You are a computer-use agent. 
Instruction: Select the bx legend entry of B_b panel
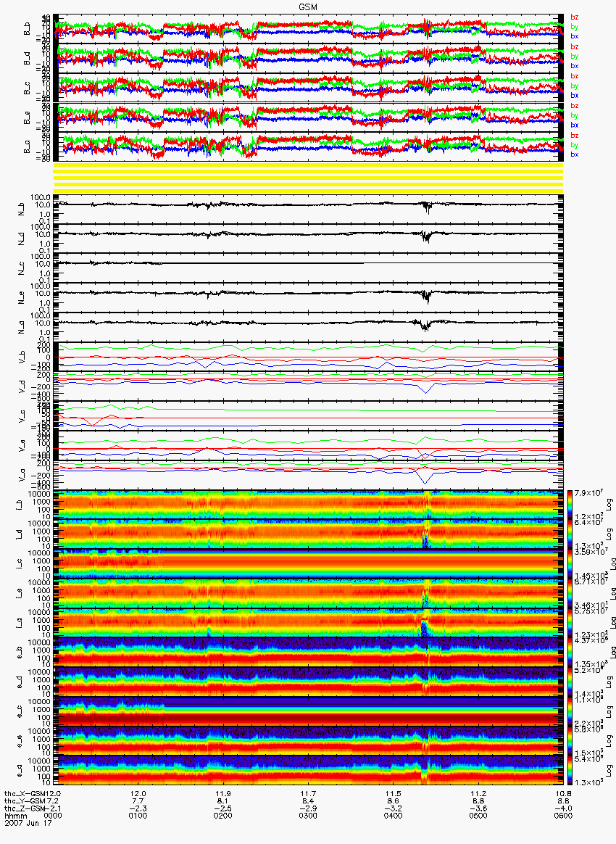point(575,36)
